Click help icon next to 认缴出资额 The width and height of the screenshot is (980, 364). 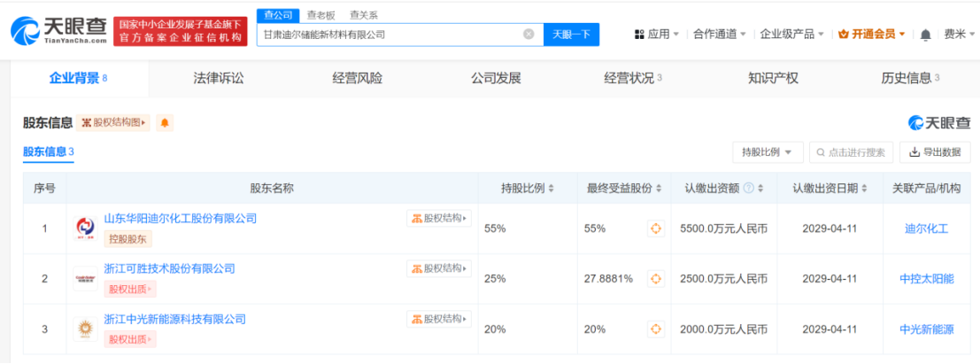click(x=749, y=189)
